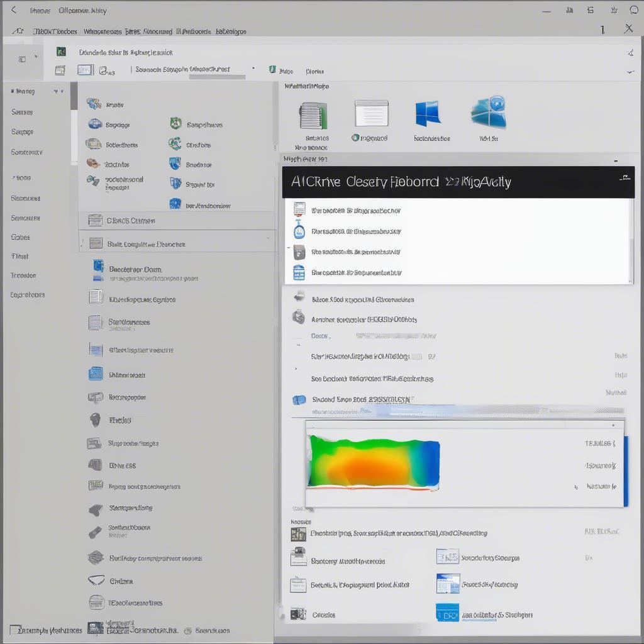Select the brown icon in the icon grid

(93, 164)
